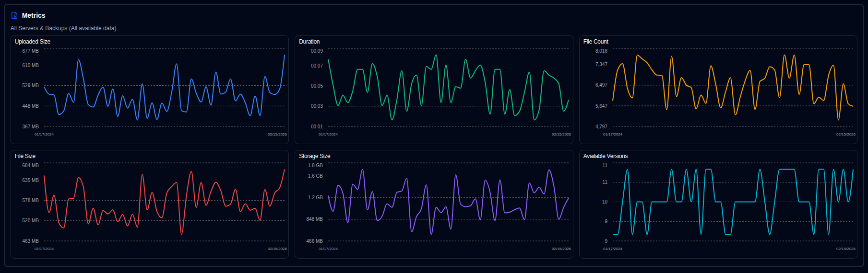This screenshot has width=868, height=273.
Task: Click the 01/17/2024 date under Uploaded Size
Action: 44,135
